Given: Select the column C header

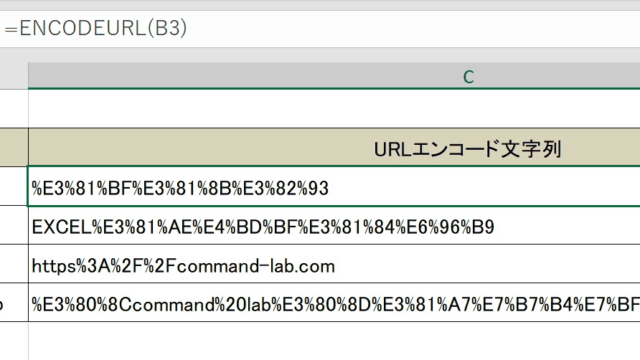Looking at the screenshot, I should tap(334, 76).
